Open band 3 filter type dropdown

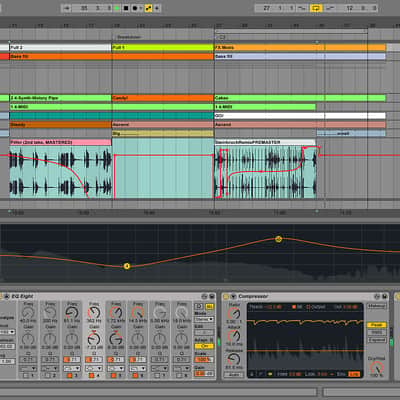[x=72, y=368]
